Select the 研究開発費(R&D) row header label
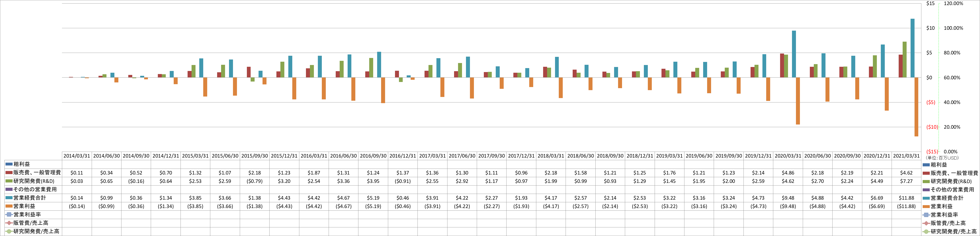 click(34, 181)
